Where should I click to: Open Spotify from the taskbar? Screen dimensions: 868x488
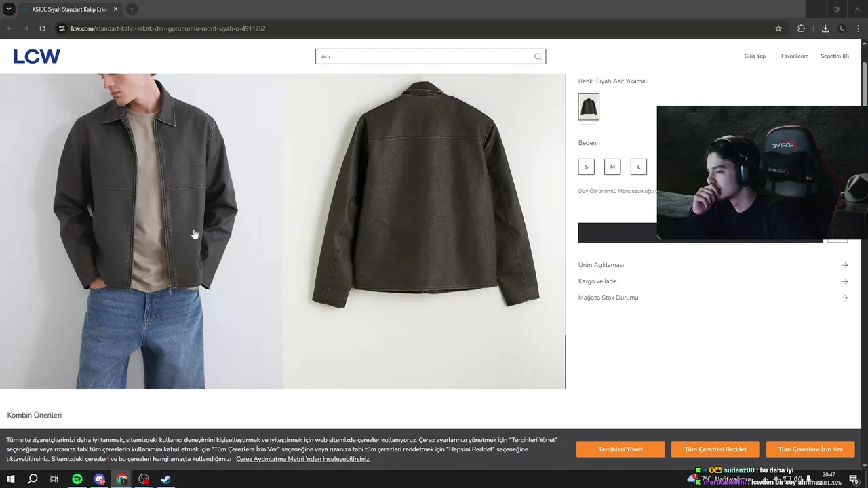(x=77, y=479)
